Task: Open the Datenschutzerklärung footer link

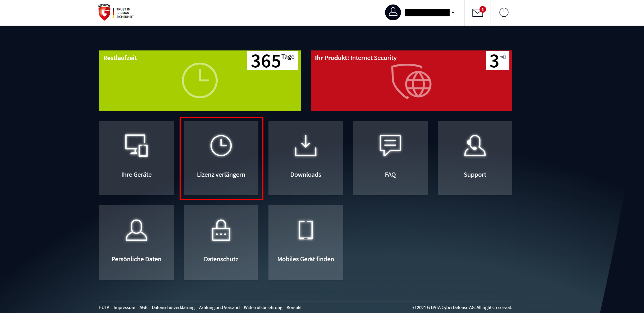Action: point(173,307)
